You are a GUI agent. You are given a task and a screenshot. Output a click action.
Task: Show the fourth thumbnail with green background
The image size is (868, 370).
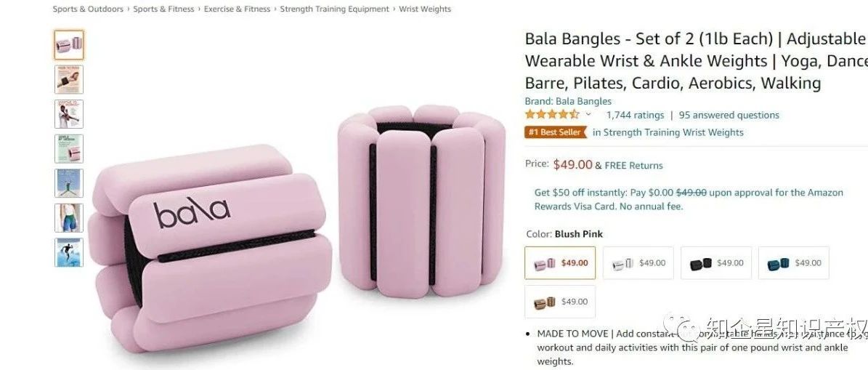pos(69,148)
